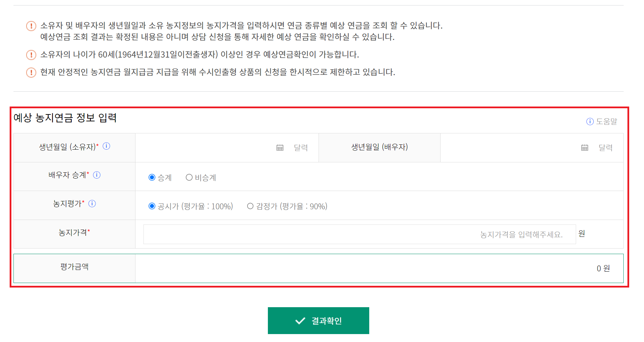Choose 공시가 (평가율 100%) option

(152, 206)
